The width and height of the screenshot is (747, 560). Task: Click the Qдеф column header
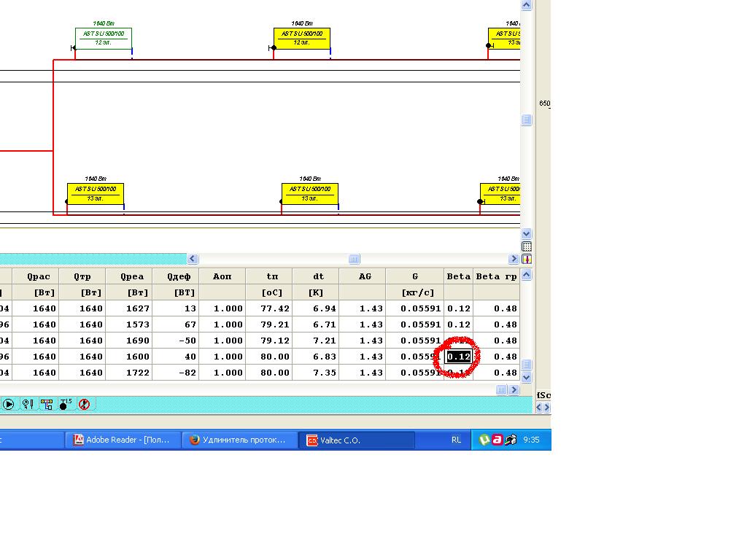tap(175, 276)
